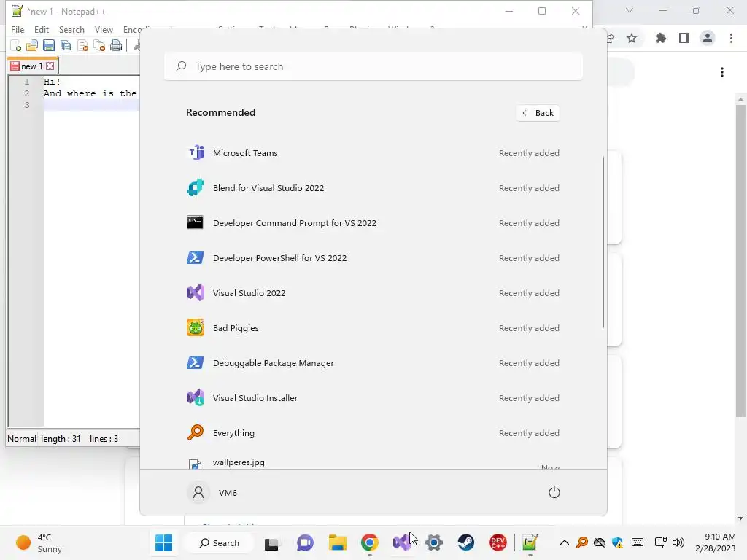Click Print icon in Notepad++ toolbar

pos(116,46)
